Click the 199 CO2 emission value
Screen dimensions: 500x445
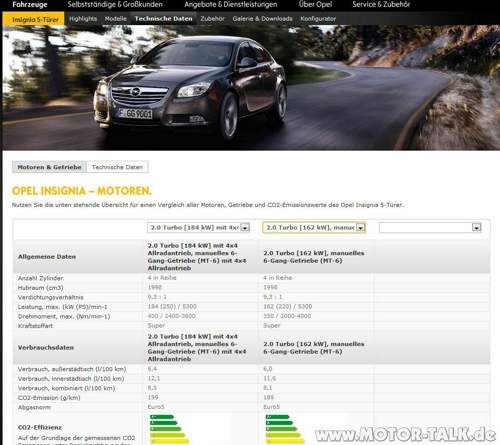coord(153,397)
